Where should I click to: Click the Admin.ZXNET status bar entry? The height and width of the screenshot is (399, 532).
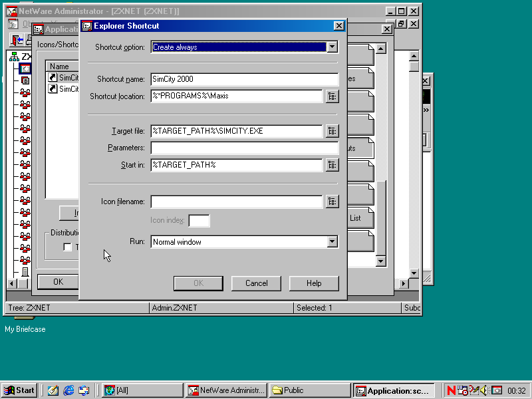tap(221, 308)
